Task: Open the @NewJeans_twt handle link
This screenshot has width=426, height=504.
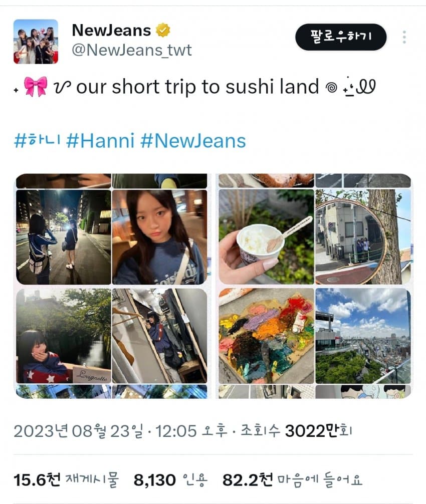Action: (x=132, y=50)
